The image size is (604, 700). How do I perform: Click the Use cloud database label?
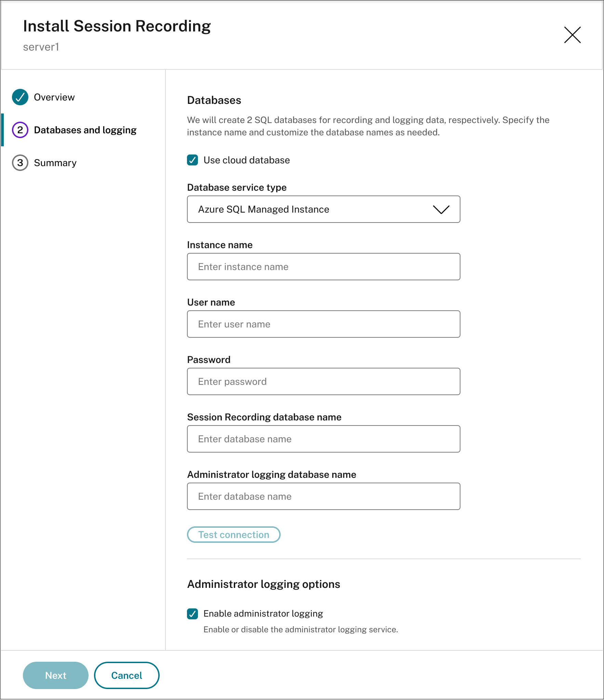(246, 160)
